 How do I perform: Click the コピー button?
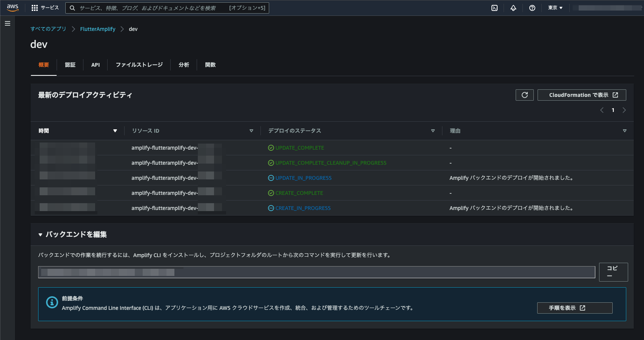613,272
